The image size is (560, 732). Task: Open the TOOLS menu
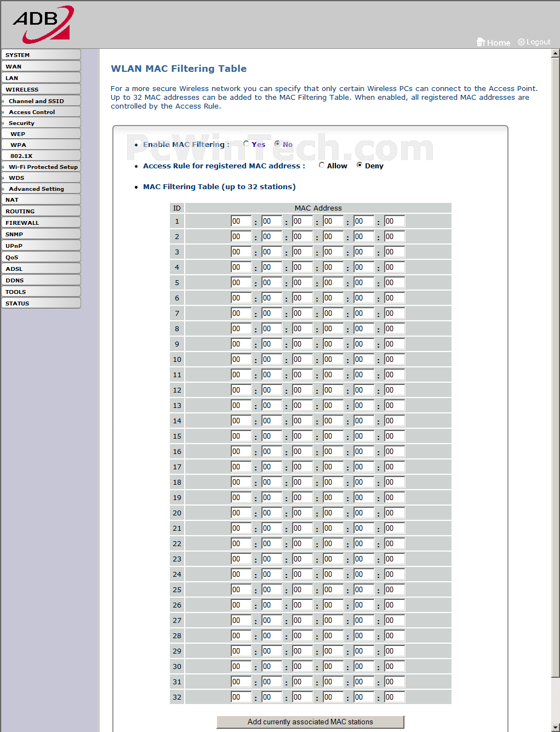tap(41, 292)
